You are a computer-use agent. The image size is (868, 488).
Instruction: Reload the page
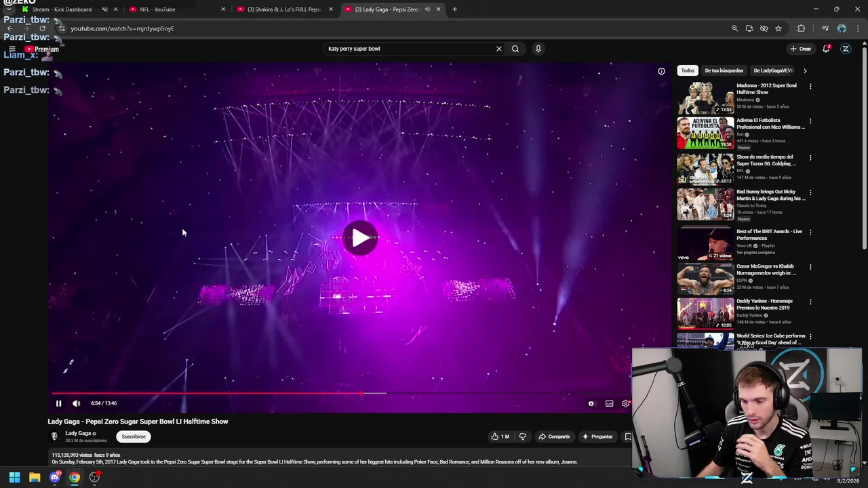[42, 28]
